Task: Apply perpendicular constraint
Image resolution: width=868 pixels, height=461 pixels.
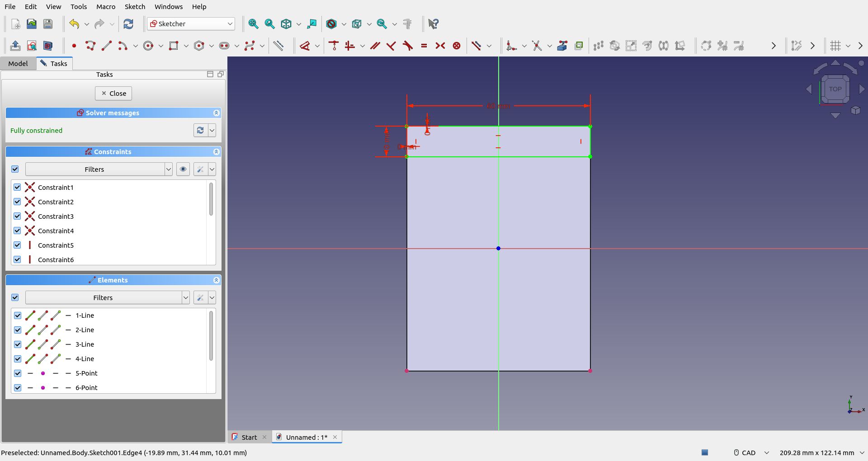Action: [x=392, y=46]
